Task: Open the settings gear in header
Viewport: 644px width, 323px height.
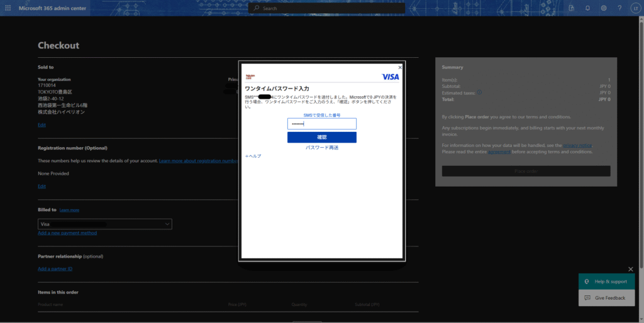Action: (x=604, y=8)
